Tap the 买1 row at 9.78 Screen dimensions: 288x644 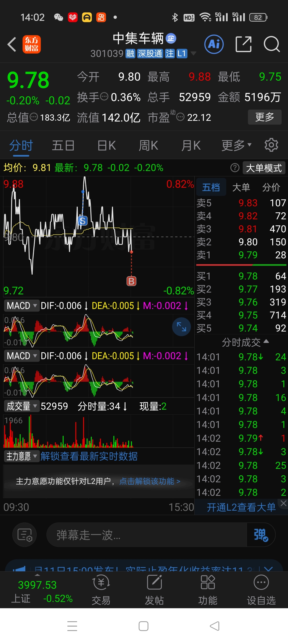(241, 276)
